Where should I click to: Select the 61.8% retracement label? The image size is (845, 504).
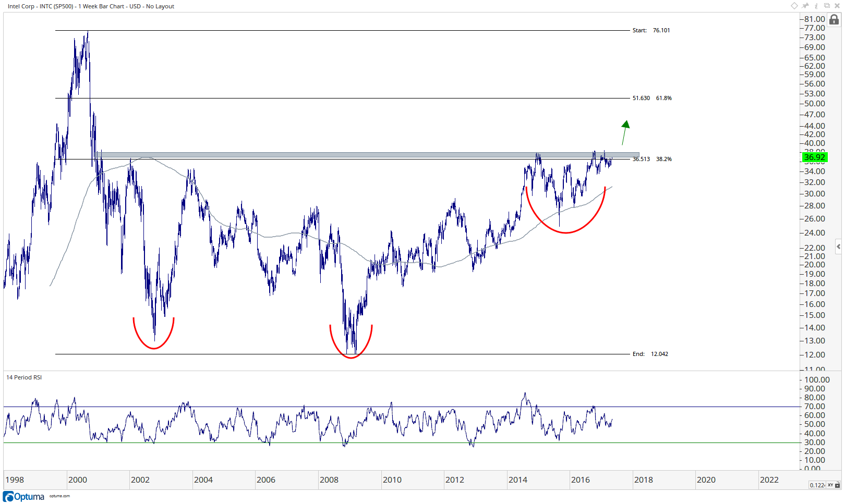coord(664,98)
